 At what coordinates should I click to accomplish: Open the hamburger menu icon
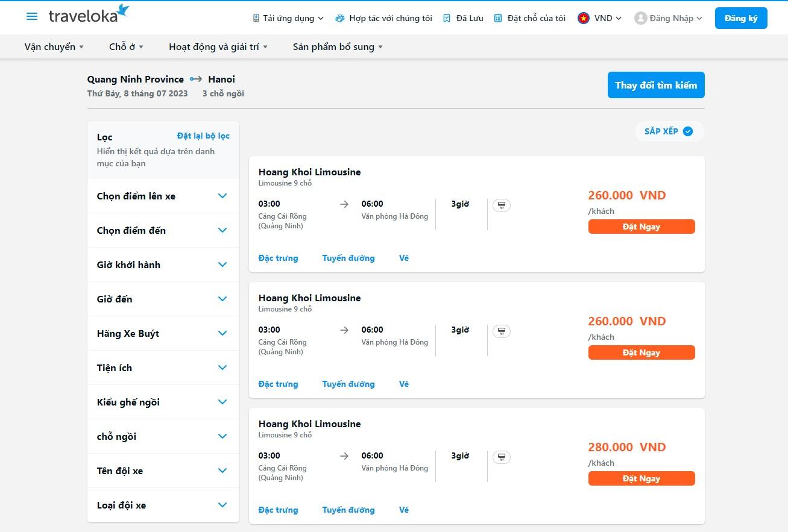coord(32,16)
